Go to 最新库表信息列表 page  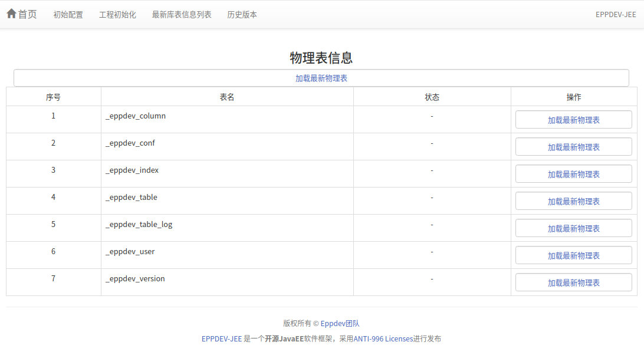[x=182, y=15]
